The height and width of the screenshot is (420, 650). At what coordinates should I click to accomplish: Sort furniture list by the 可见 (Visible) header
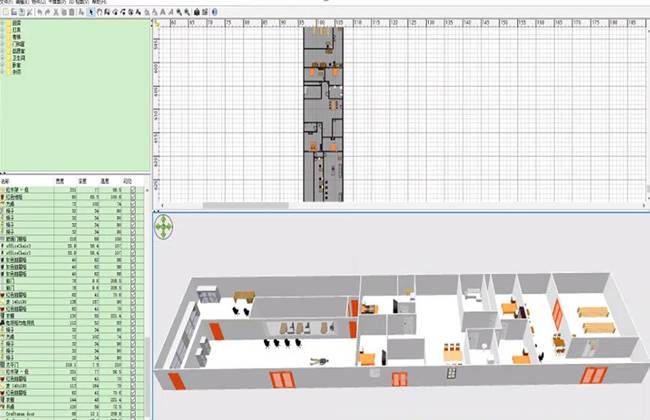click(127, 181)
